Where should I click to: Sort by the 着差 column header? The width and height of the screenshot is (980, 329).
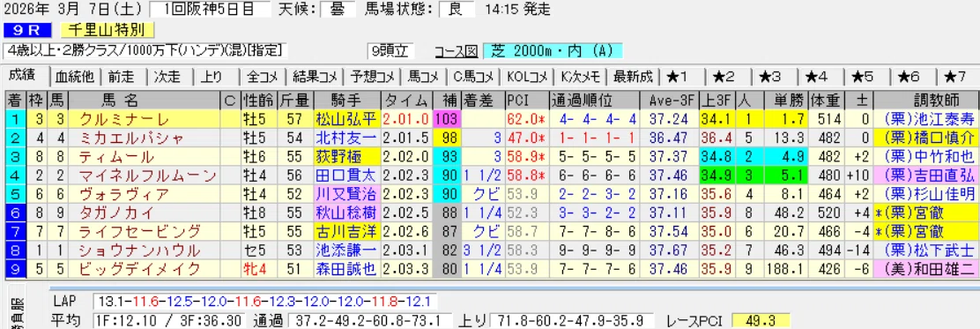click(482, 100)
